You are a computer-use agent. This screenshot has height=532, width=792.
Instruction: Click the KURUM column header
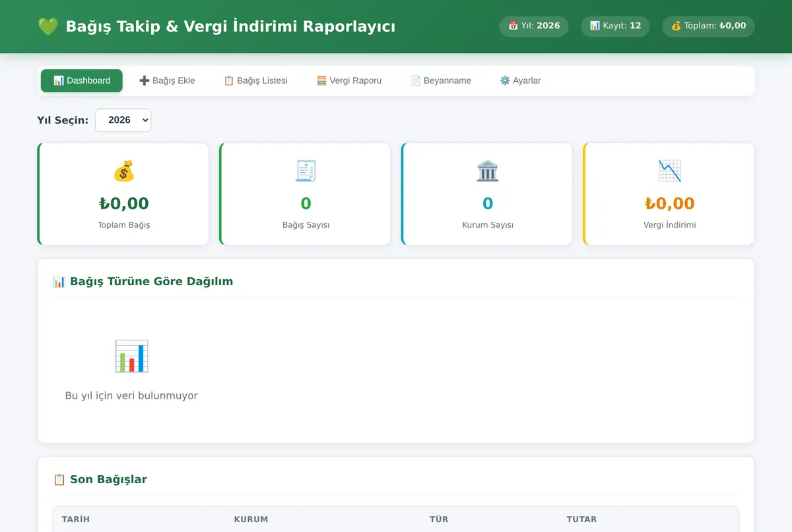pyautogui.click(x=251, y=519)
